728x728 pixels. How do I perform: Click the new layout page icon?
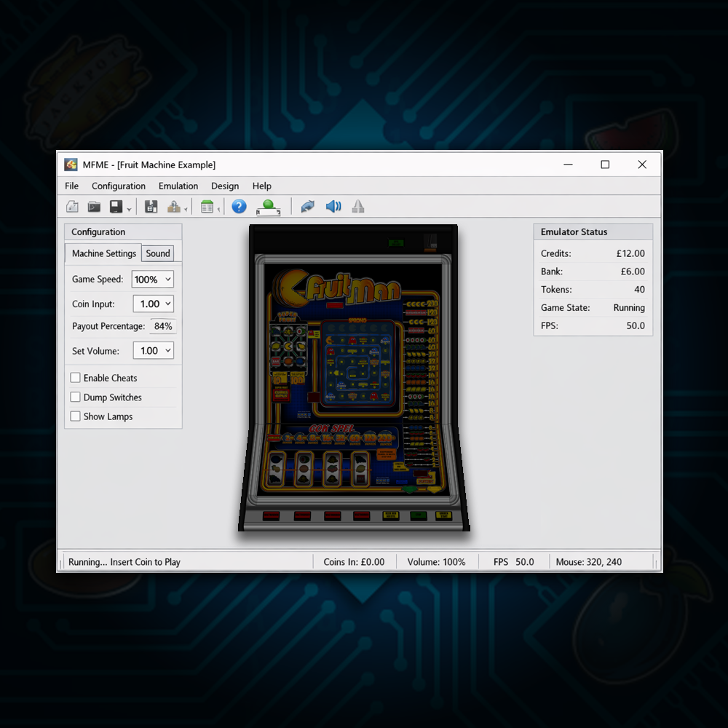pyautogui.click(x=72, y=207)
